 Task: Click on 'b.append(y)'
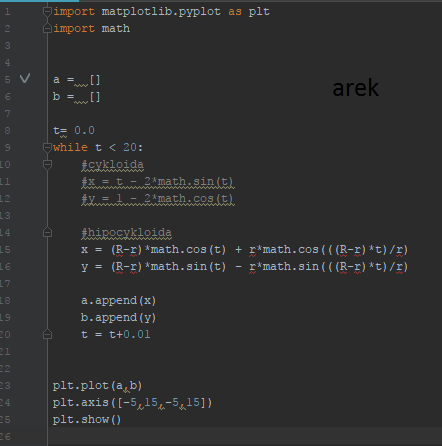click(x=118, y=318)
